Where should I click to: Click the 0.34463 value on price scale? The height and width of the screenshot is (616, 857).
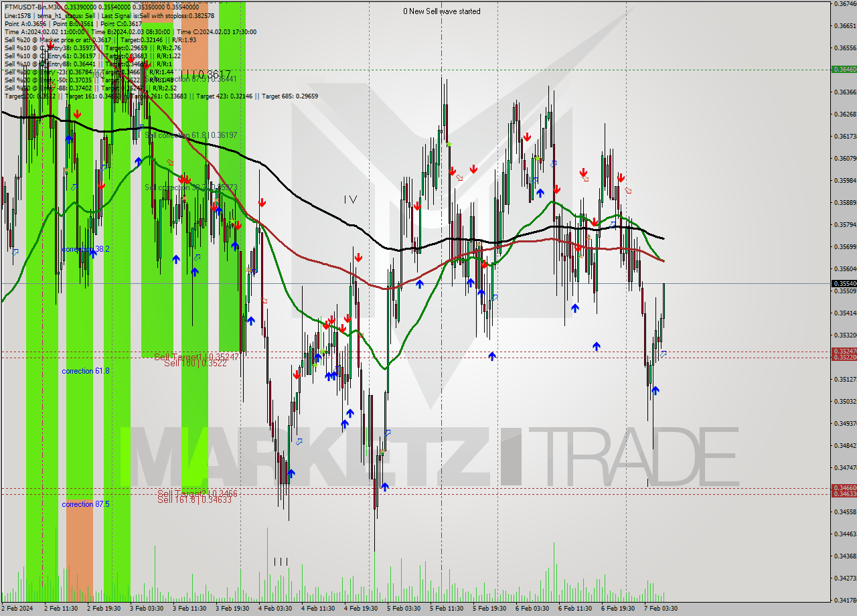(844, 534)
